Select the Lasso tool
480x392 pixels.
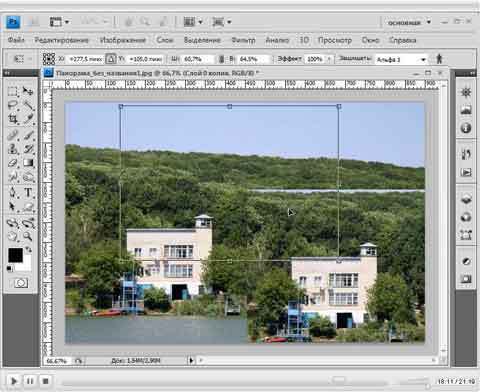tap(13, 105)
